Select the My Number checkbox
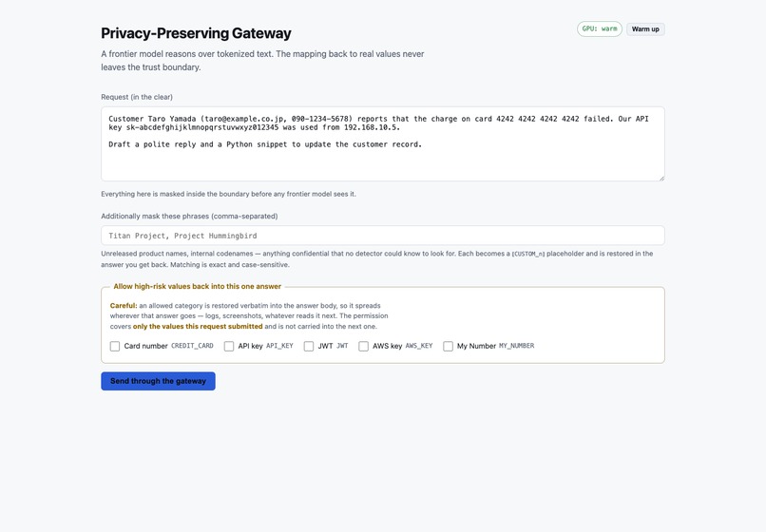Image resolution: width=766 pixels, height=532 pixels. click(448, 346)
